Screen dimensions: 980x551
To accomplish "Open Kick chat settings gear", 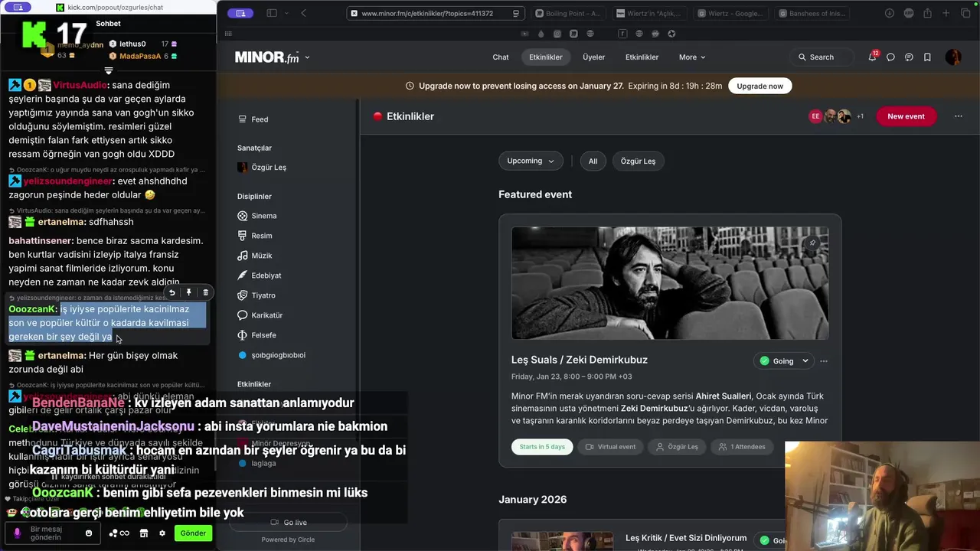I will pos(162,533).
